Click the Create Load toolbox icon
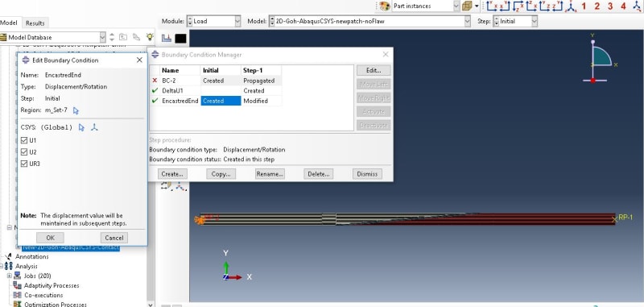The image size is (644, 307). (x=167, y=38)
